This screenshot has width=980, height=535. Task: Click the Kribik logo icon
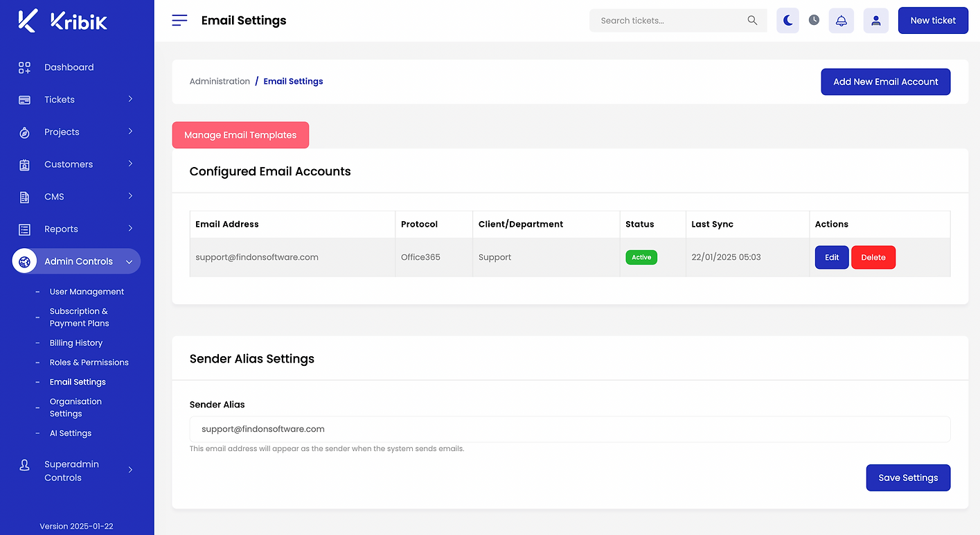pyautogui.click(x=27, y=21)
